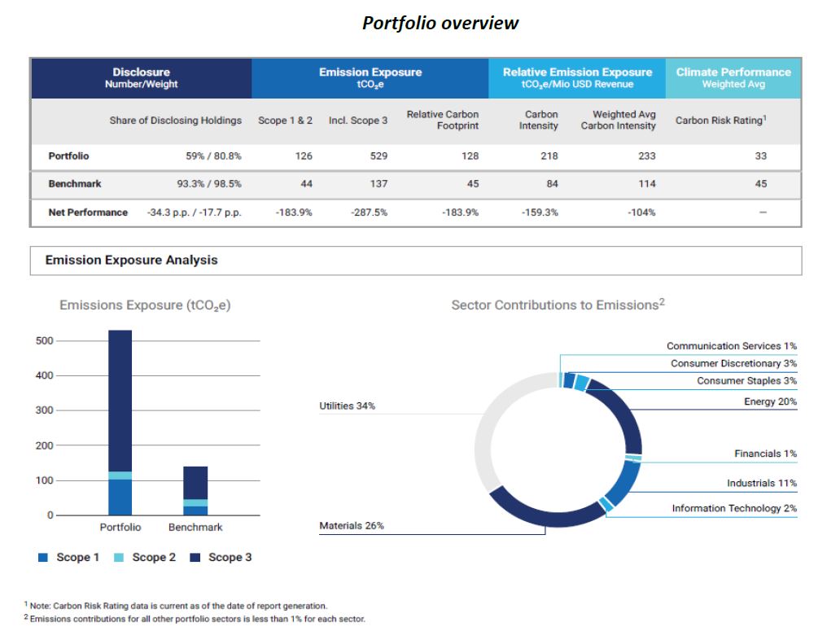Select the "Communication Services 1%" sector label

[731, 346]
